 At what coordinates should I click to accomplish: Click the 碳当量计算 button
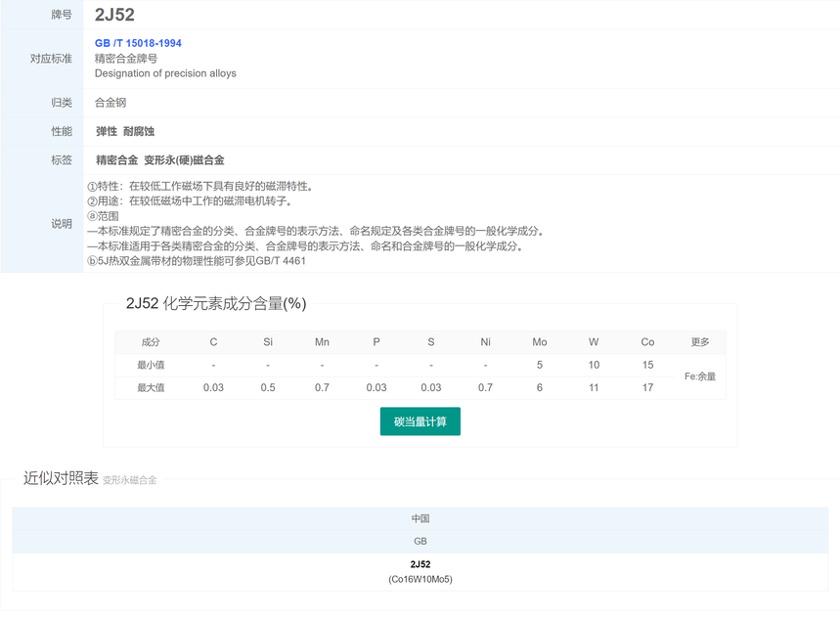[420, 421]
